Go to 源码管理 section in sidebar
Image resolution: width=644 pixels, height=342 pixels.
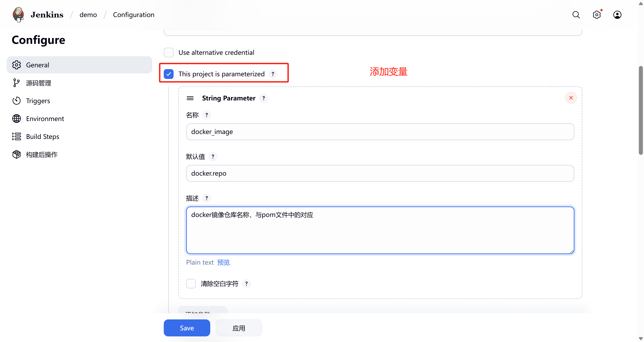pos(38,83)
